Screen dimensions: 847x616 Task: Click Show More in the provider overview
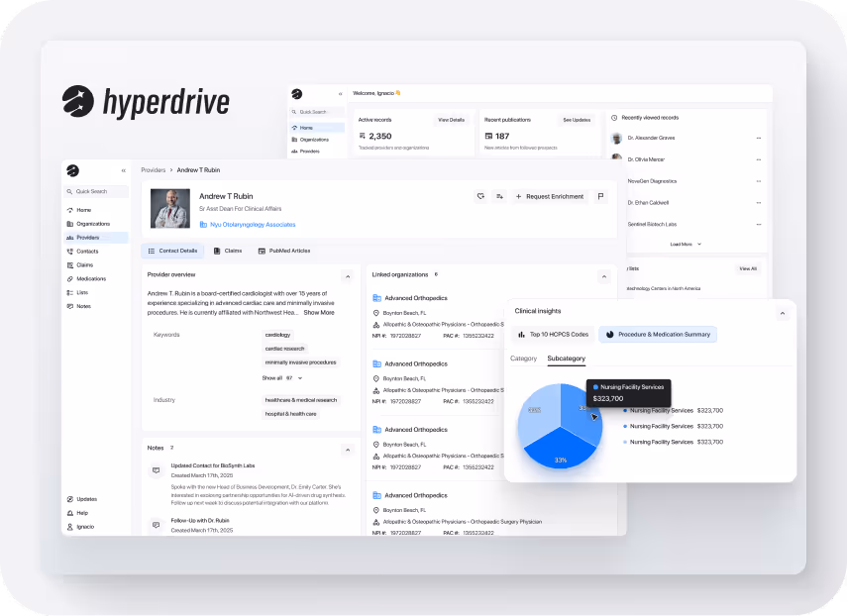319,313
